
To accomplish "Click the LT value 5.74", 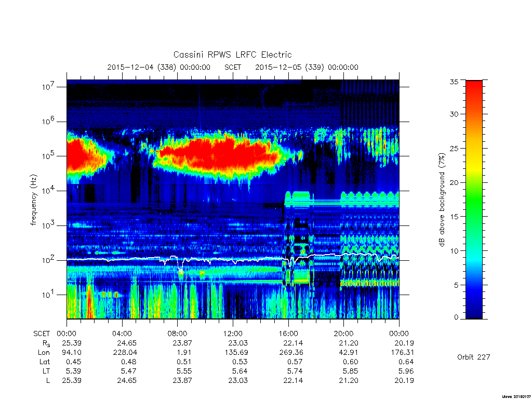I will (295, 371).
